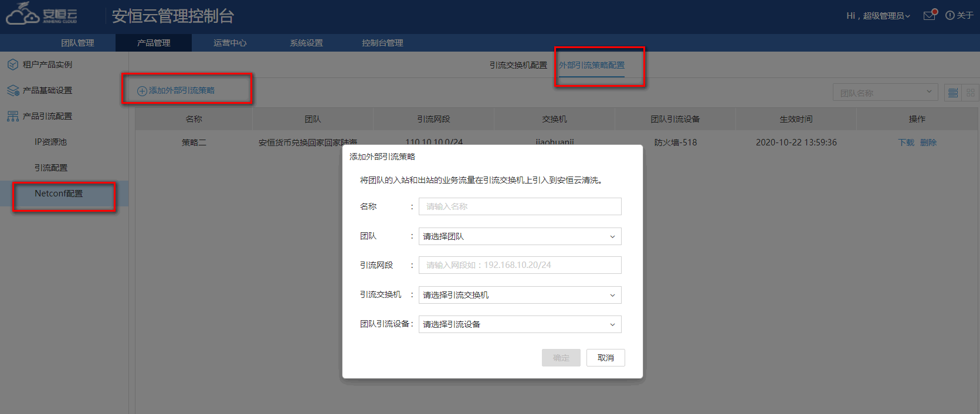Click the 操作 column header
The height and width of the screenshot is (414, 980).
point(917,119)
